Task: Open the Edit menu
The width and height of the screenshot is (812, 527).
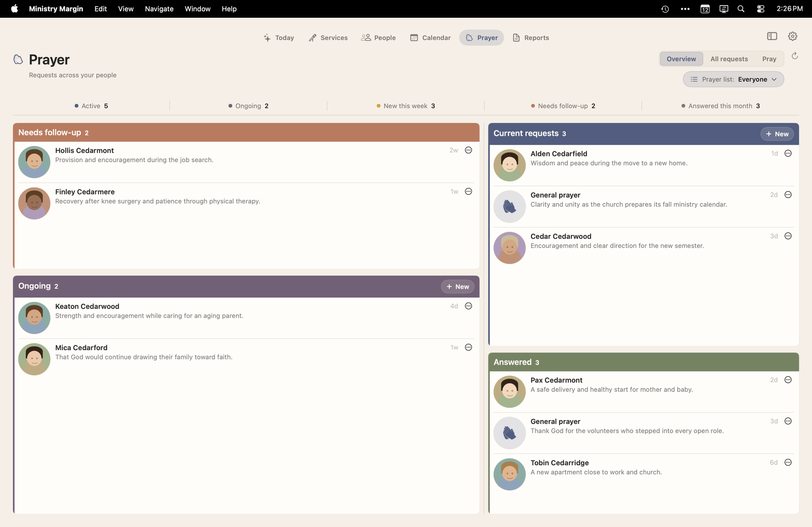Action: [101, 9]
